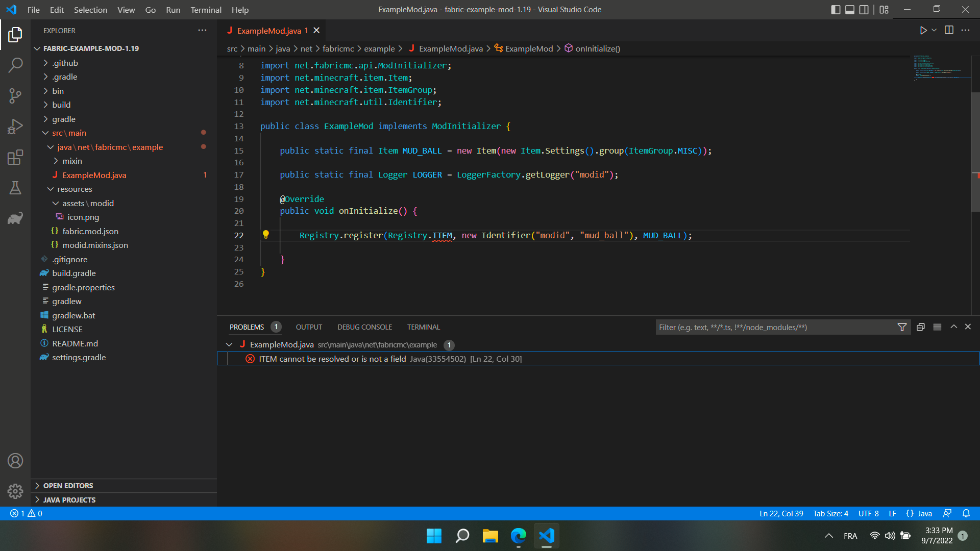Viewport: 980px width, 551px height.
Task: Open the problems filter funnel options
Action: (902, 327)
